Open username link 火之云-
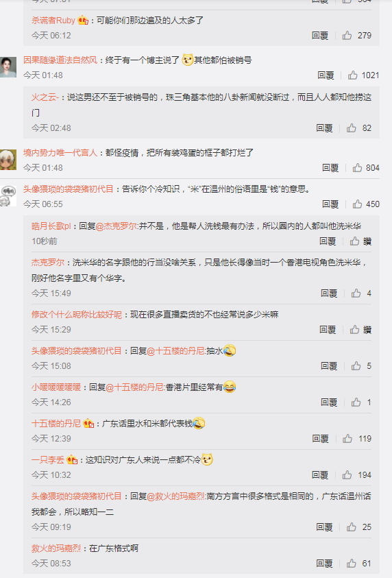The width and height of the screenshot is (392, 578). point(45,97)
